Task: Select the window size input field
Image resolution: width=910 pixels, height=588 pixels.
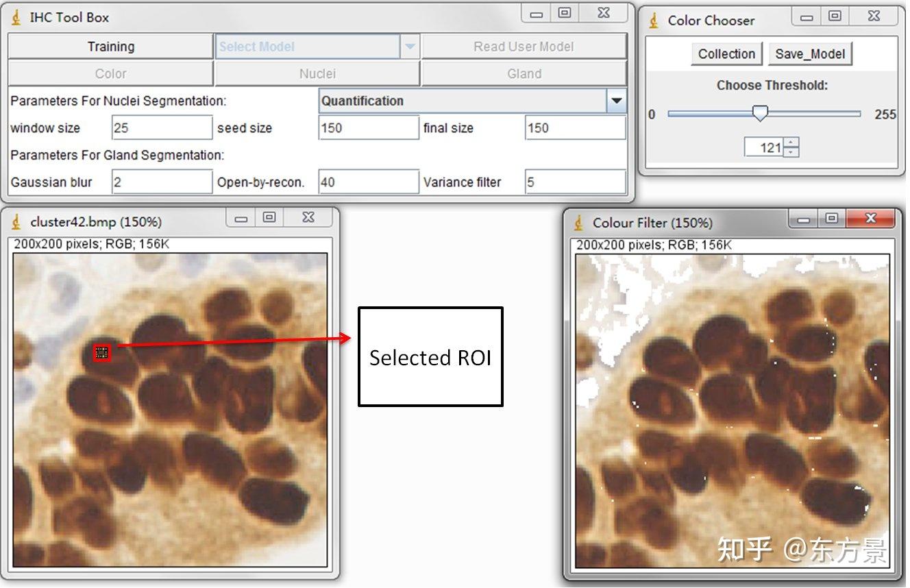Action: 161,127
